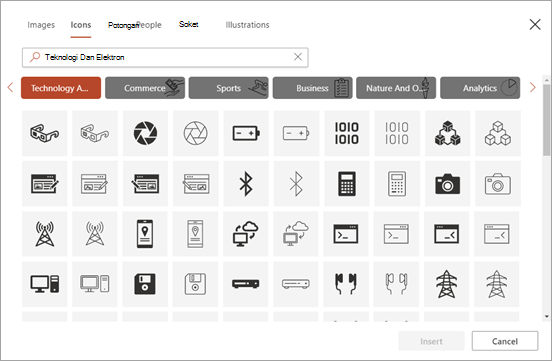Choose the filled cell tower icon

click(x=45, y=234)
